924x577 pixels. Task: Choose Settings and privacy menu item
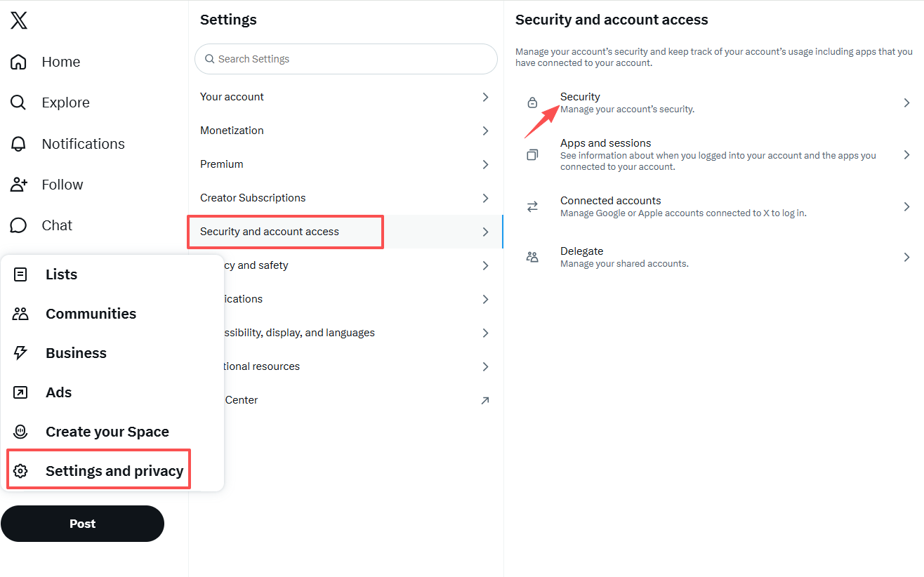tap(98, 471)
